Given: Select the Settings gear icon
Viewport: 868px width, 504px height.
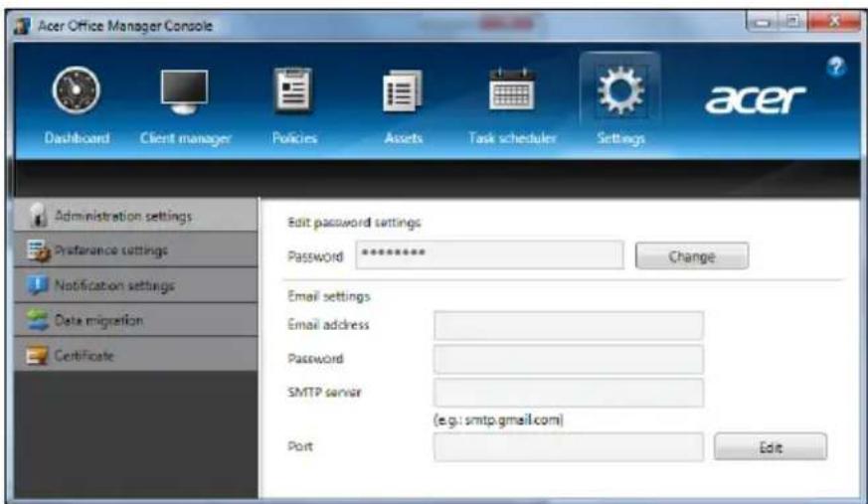Looking at the screenshot, I should coord(620,90).
